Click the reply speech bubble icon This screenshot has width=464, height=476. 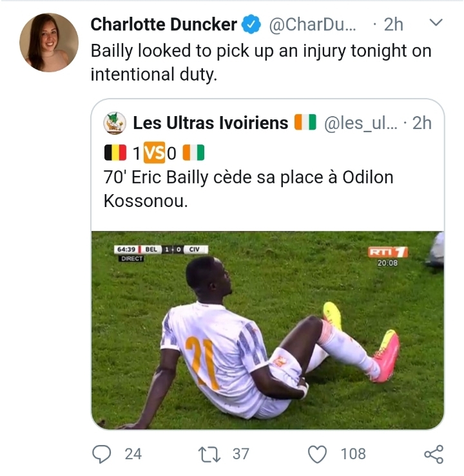[x=101, y=454]
